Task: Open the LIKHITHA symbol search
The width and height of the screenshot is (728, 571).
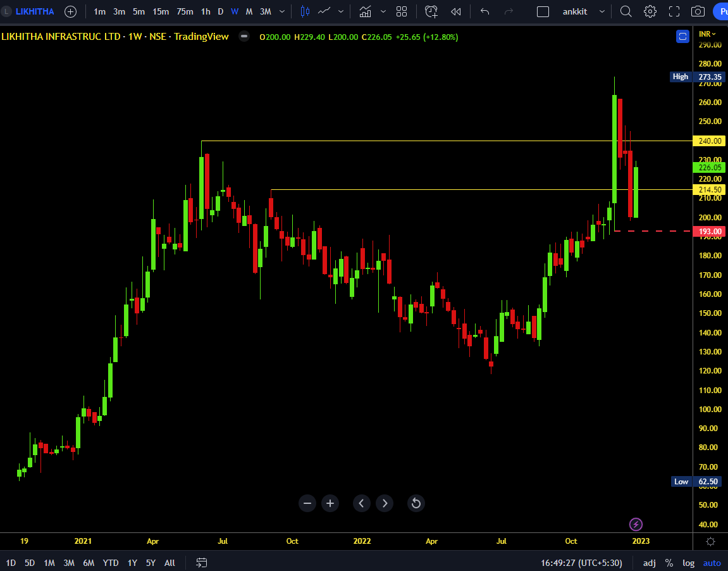Action: pos(35,11)
